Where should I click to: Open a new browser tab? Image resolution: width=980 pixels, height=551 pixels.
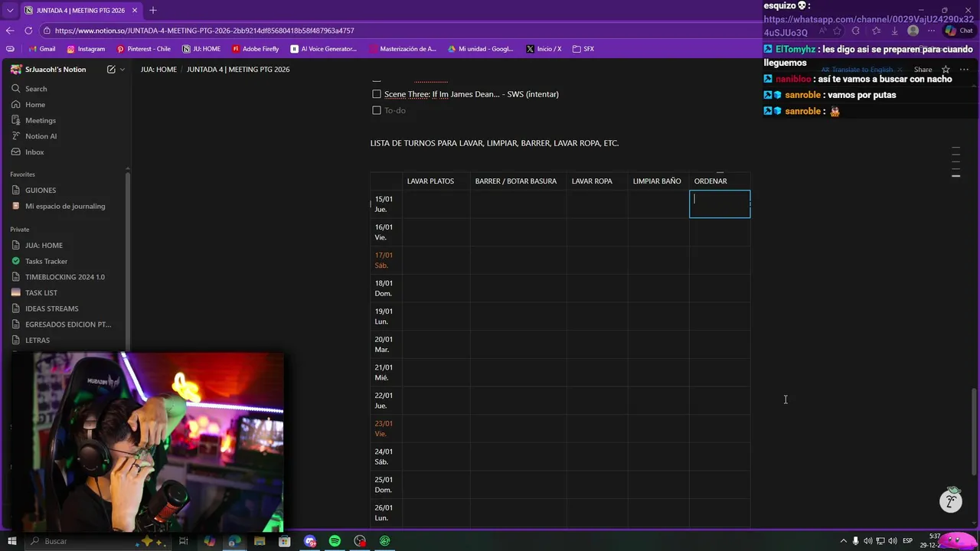click(153, 10)
